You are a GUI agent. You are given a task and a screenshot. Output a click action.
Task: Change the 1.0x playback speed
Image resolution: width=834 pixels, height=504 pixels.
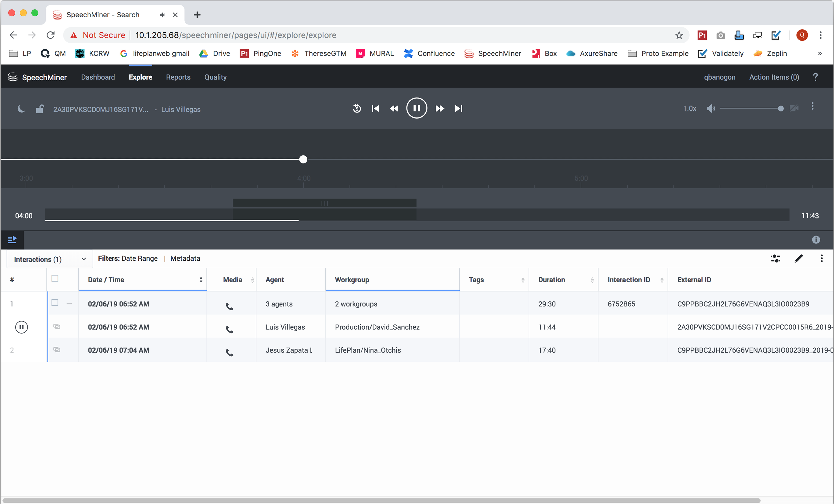click(689, 109)
